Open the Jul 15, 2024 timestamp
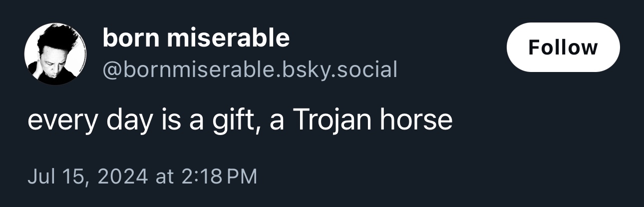The height and width of the screenshot is (207, 644). coord(142,176)
